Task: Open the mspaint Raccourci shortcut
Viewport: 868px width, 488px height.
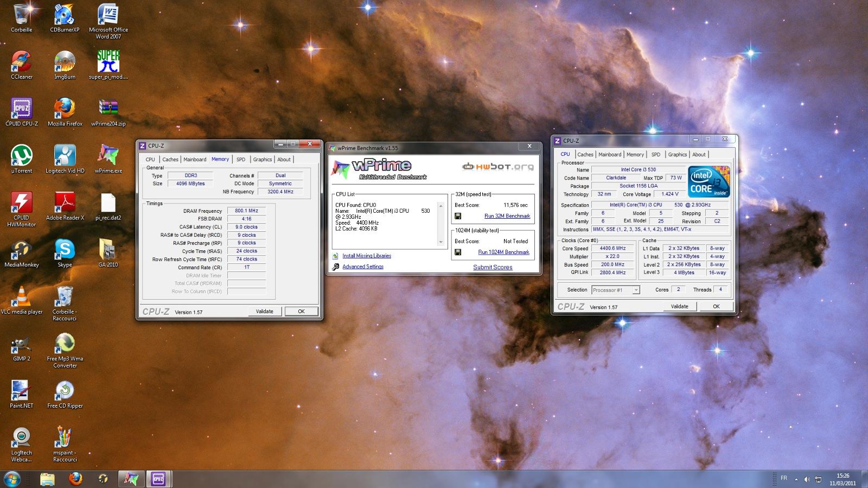Action: pyautogui.click(x=65, y=444)
